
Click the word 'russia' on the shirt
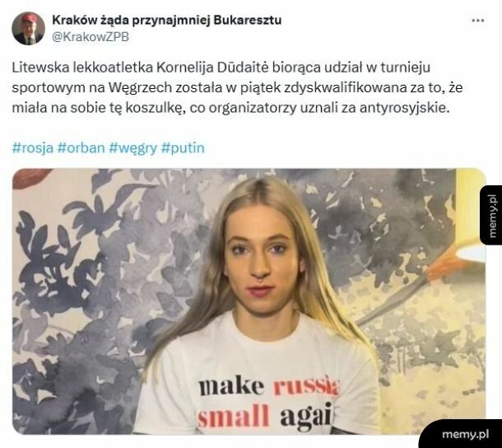[306, 385]
